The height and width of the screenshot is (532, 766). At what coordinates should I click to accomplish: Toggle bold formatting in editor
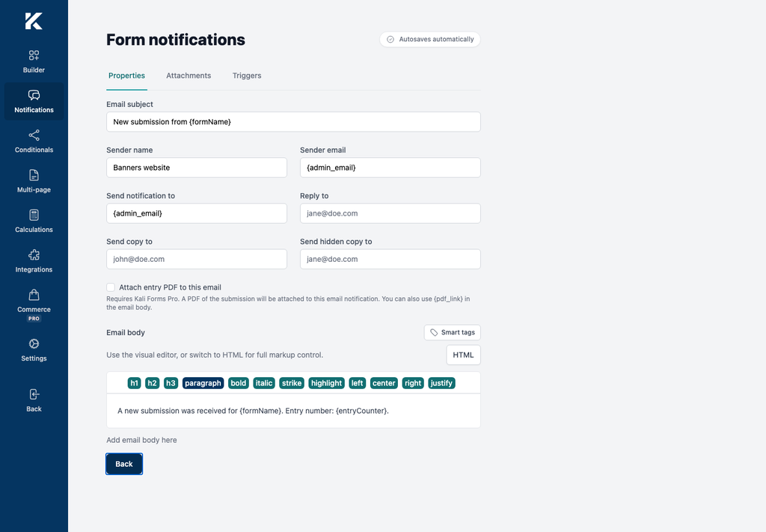239,383
